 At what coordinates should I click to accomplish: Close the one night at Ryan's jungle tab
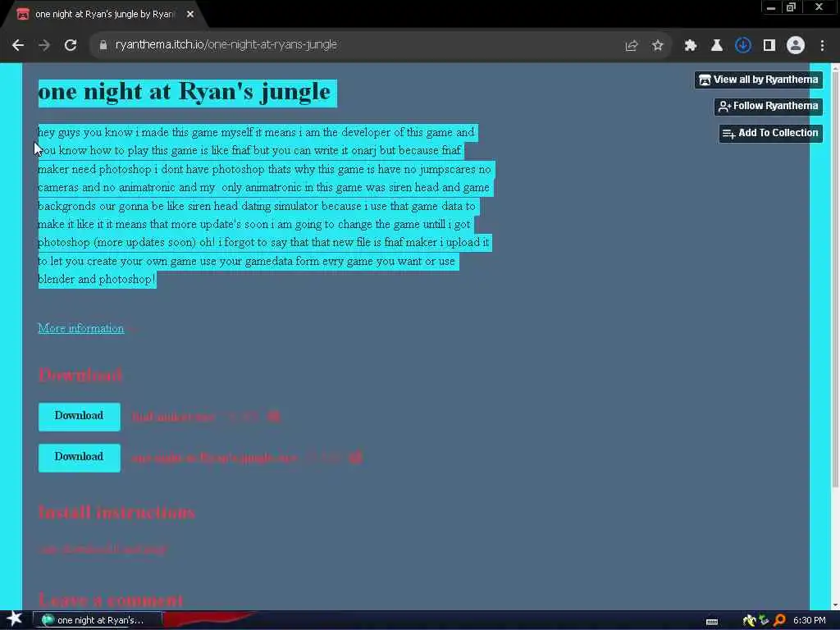click(190, 15)
